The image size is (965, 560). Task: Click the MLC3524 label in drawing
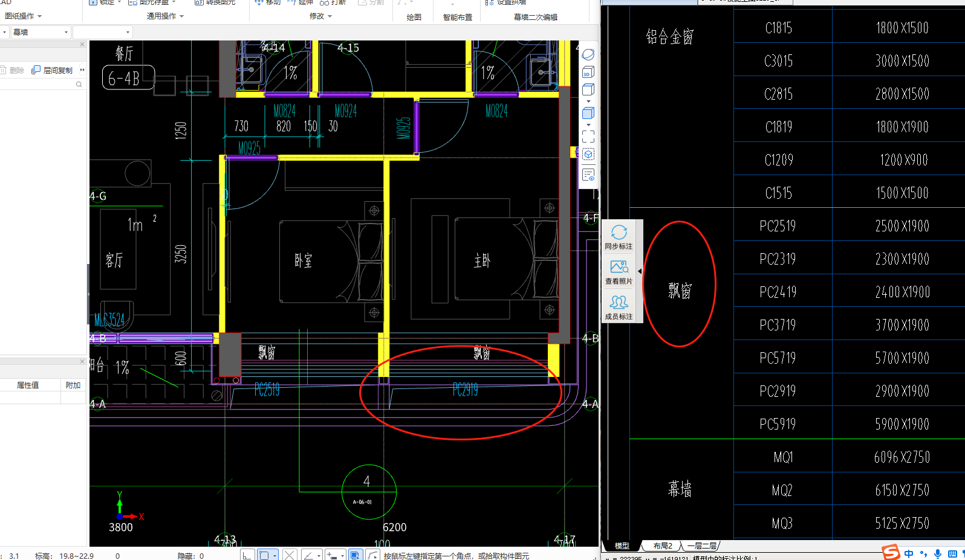coord(109,320)
